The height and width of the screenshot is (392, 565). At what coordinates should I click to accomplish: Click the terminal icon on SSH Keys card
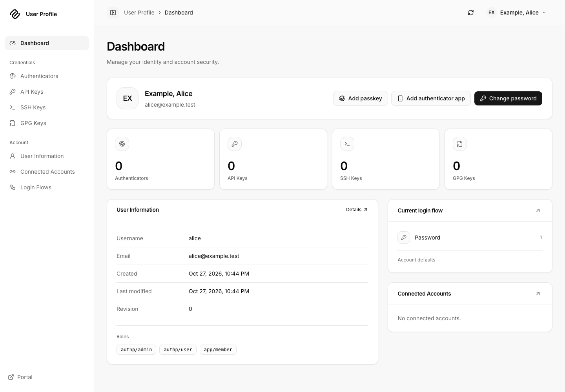pos(347,144)
